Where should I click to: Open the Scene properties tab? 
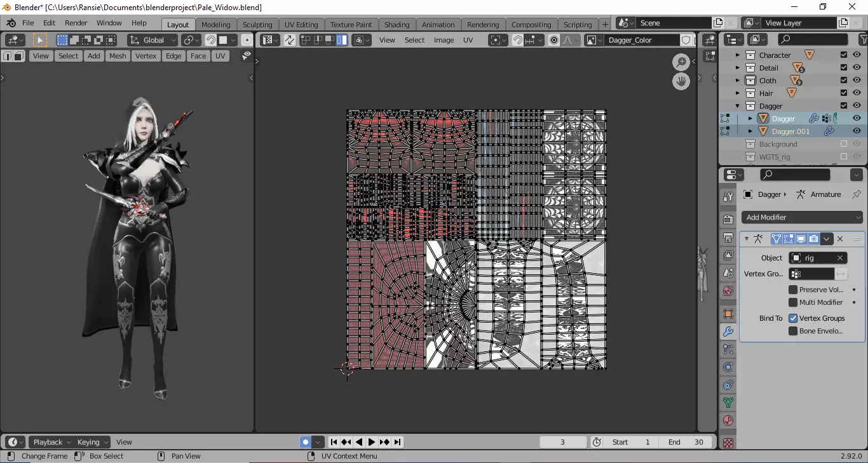[728, 272]
